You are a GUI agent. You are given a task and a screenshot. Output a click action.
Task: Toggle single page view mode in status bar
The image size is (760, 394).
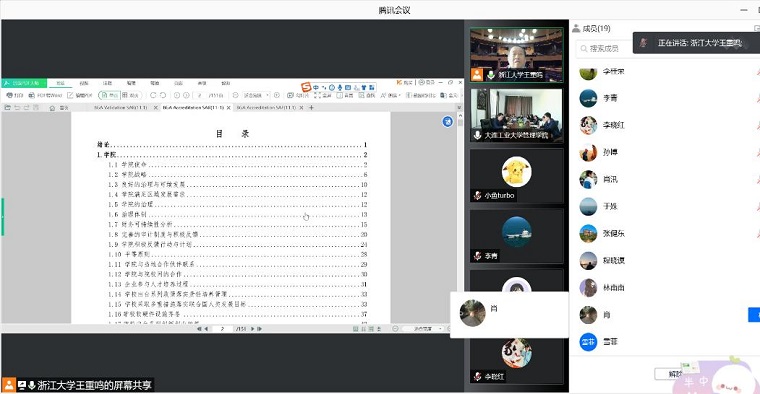(355, 329)
